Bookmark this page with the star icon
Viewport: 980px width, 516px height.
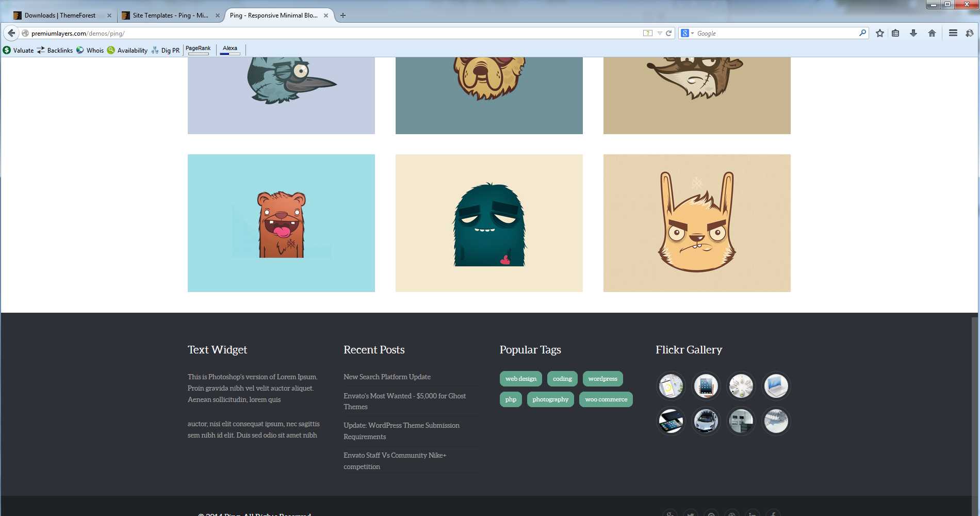coord(880,33)
